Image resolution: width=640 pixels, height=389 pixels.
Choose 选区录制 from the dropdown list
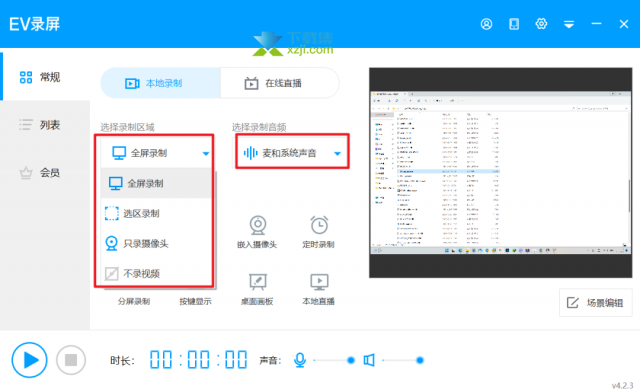(156, 213)
